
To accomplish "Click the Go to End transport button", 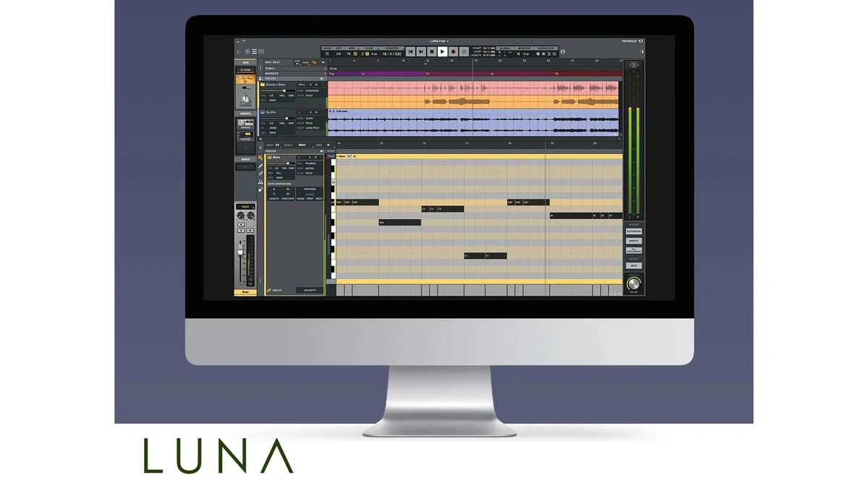I will [421, 51].
